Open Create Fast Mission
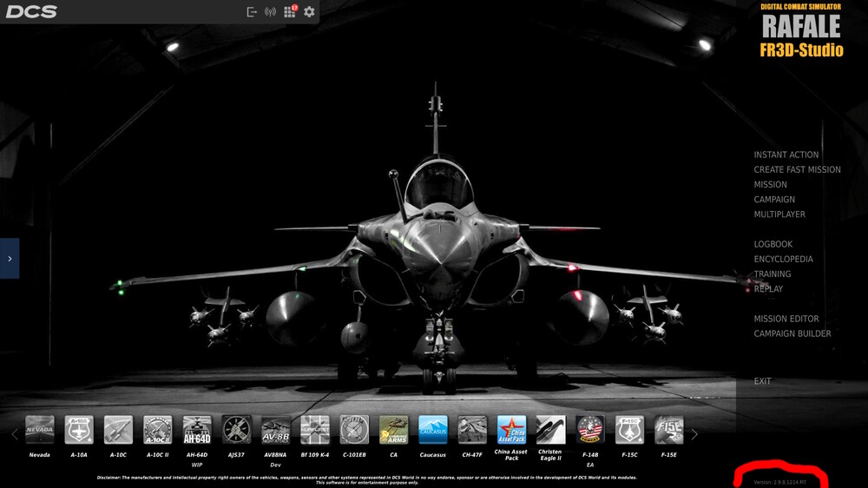The height and width of the screenshot is (488, 868). (x=797, y=170)
